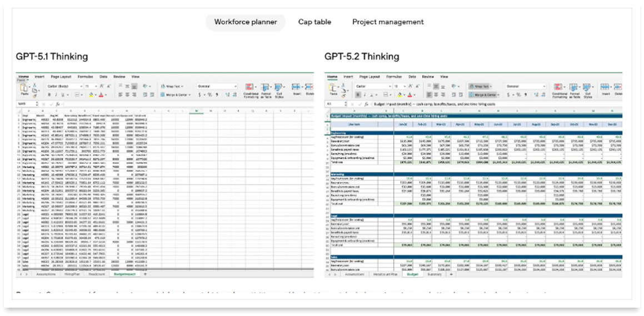This screenshot has width=644, height=316.
Task: Click Borders icon in GPT-5.1 spreadsheet
Action: coord(77,95)
